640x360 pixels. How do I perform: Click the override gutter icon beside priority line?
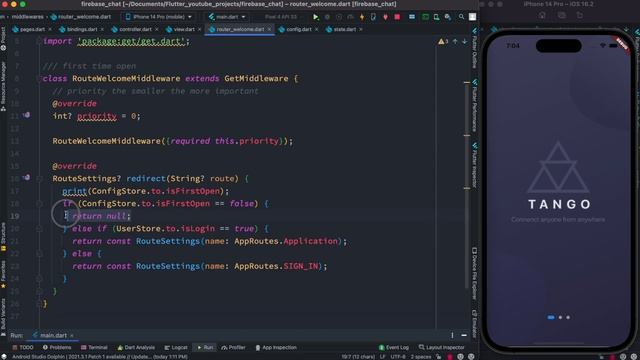pyautogui.click(x=27, y=116)
